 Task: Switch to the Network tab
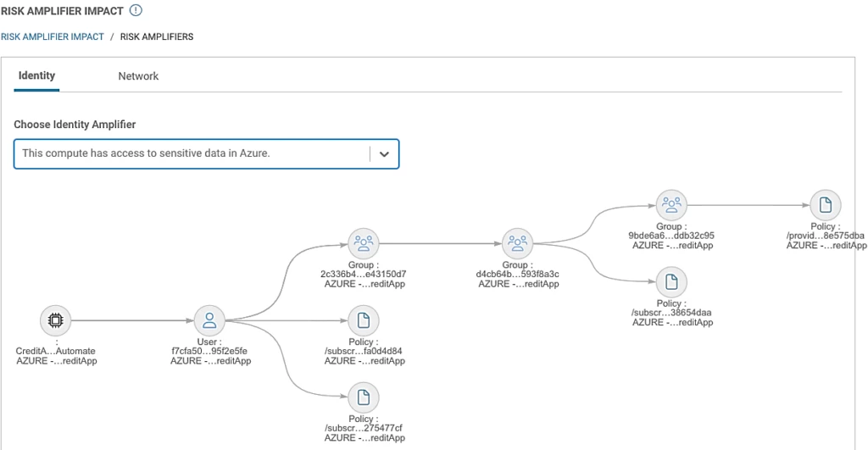(138, 76)
